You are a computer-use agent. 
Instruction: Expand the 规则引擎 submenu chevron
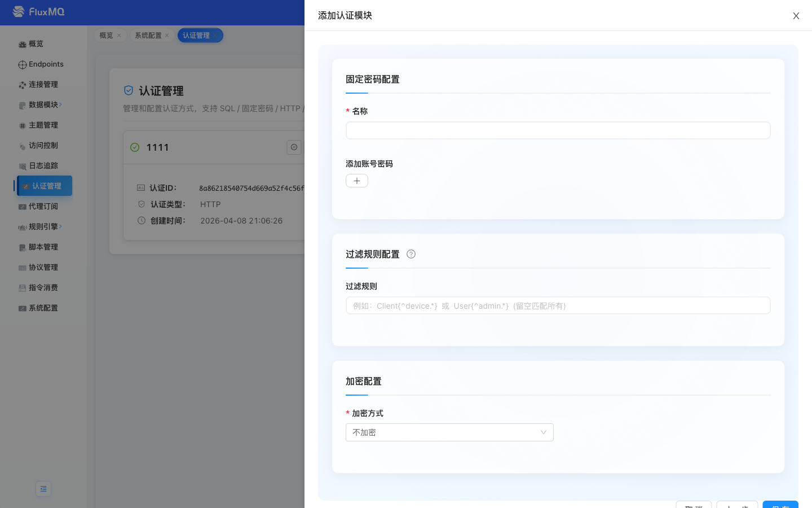point(61,226)
